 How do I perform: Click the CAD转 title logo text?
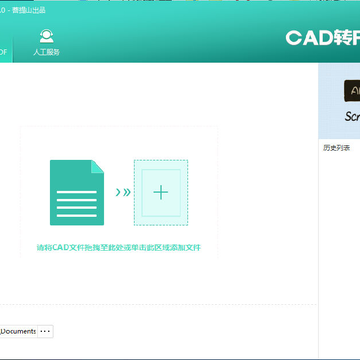(323, 38)
